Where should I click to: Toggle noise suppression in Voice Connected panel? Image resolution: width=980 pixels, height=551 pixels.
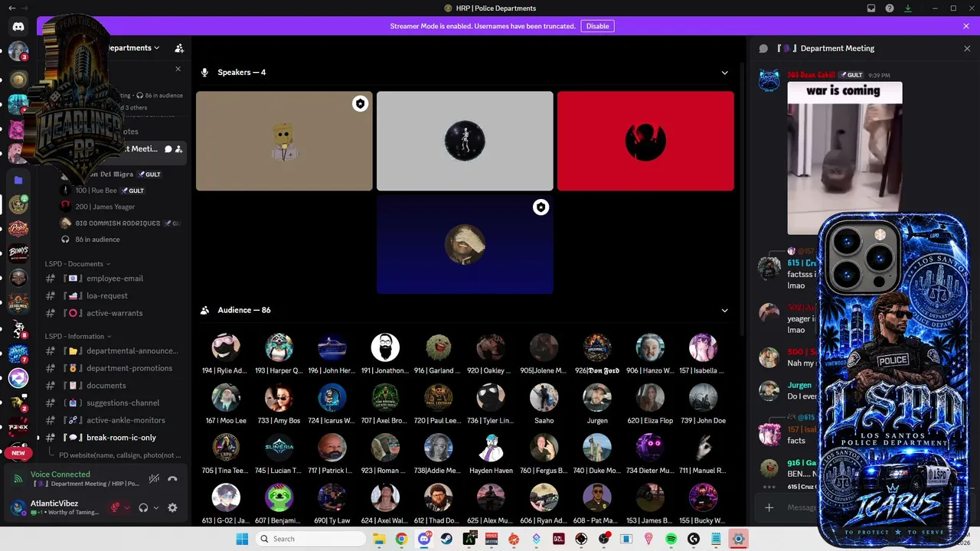pos(154,478)
